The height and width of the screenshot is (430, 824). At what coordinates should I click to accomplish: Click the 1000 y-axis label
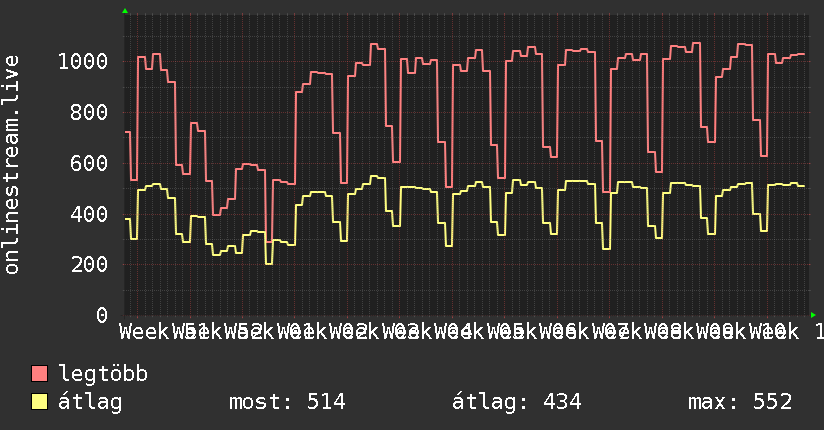[x=83, y=62]
